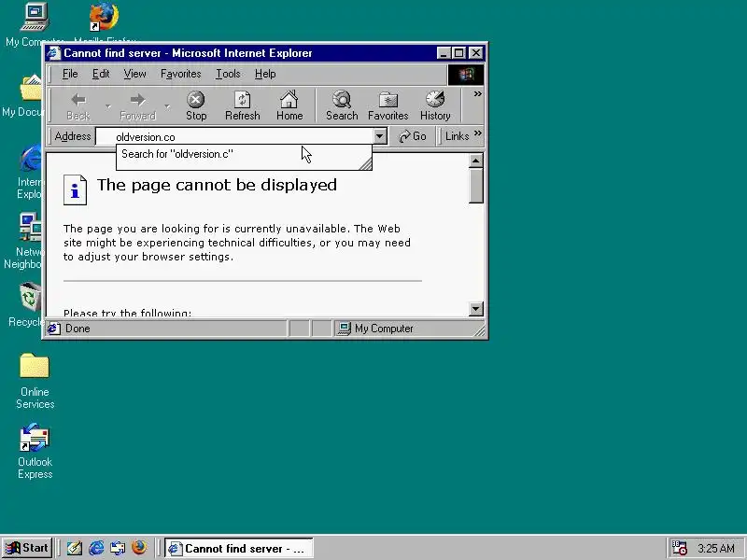Refresh the current page
Screen dimensions: 747x560
point(243,105)
